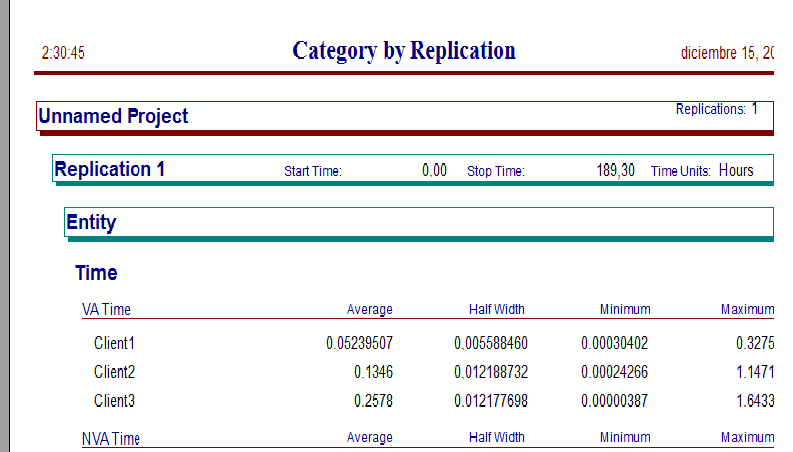Click the NVA Time table heading
The image size is (793, 452).
click(x=111, y=438)
